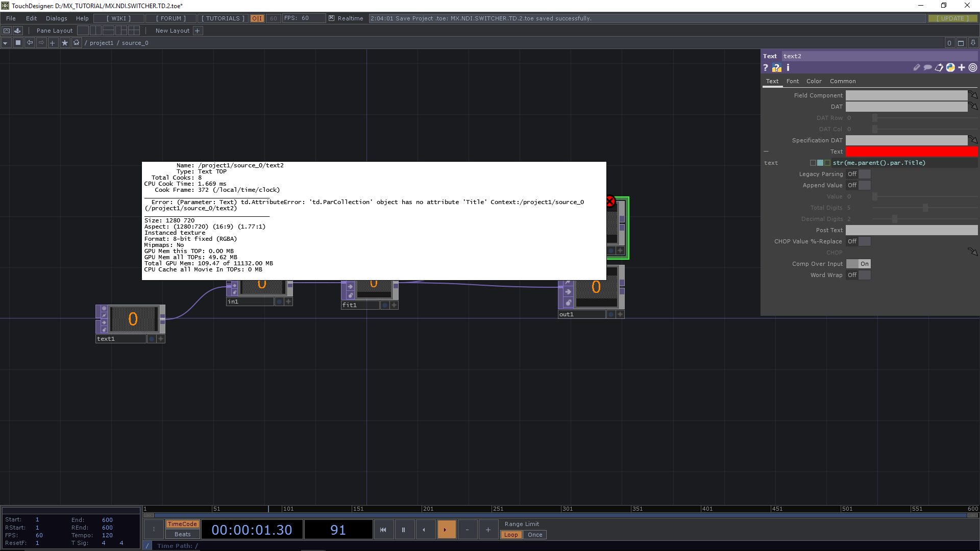Toggle the O|I power button
The height and width of the screenshot is (551, 980).
(x=257, y=18)
